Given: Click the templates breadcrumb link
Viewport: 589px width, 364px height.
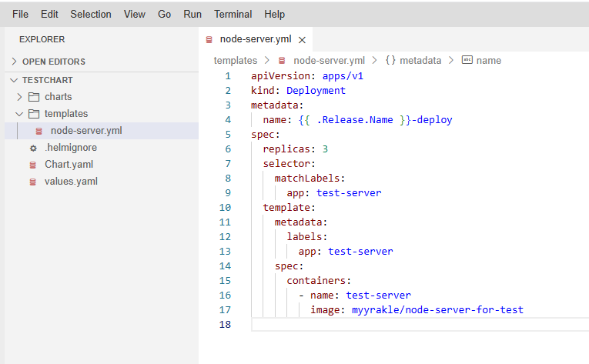Looking at the screenshot, I should (236, 60).
